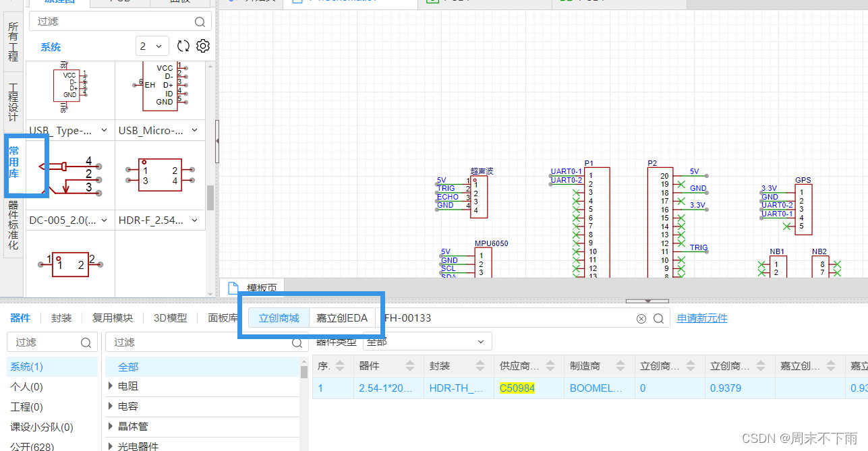The image size is (868, 451).
Task: Open the 器件标准化 side tab
Action: click(13, 225)
